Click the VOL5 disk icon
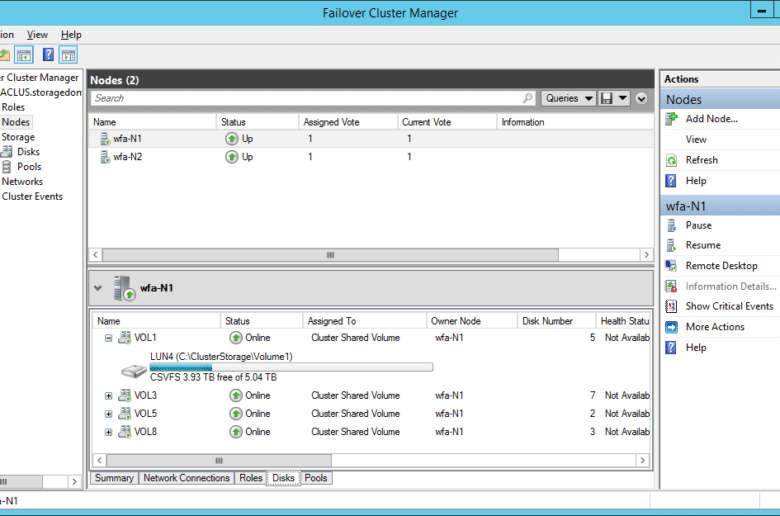This screenshot has height=516, width=780. pyautogui.click(x=124, y=414)
